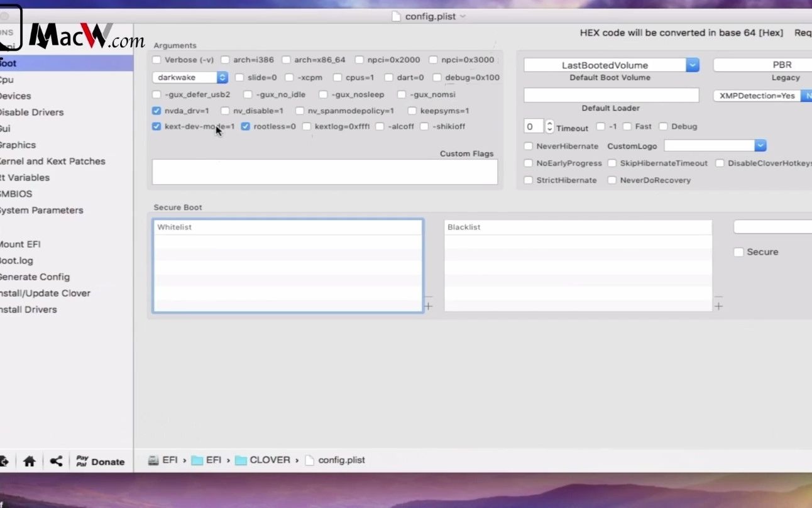Enable DisableCloverHotkeys checkbox
The width and height of the screenshot is (812, 508).
pos(720,163)
